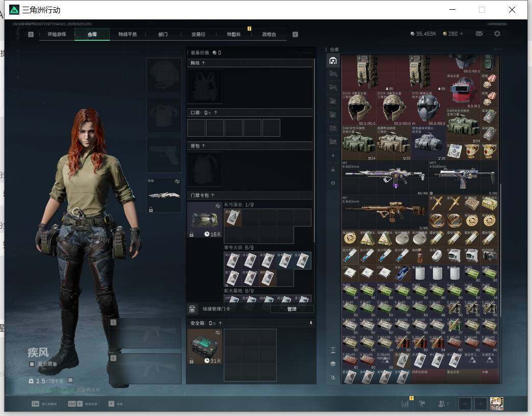The image size is (532, 416).
Task: Click the mail envelope icon
Action: [x=479, y=34]
